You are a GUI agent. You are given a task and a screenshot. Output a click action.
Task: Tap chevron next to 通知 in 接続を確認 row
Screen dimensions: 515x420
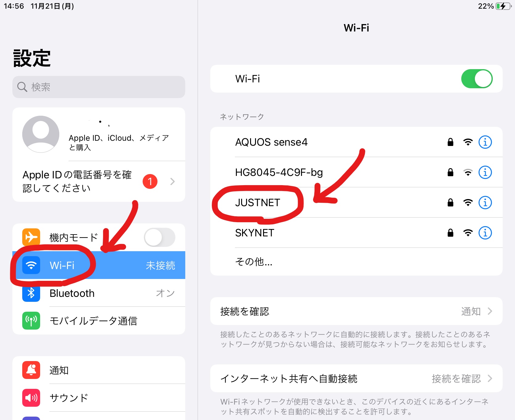pyautogui.click(x=490, y=311)
